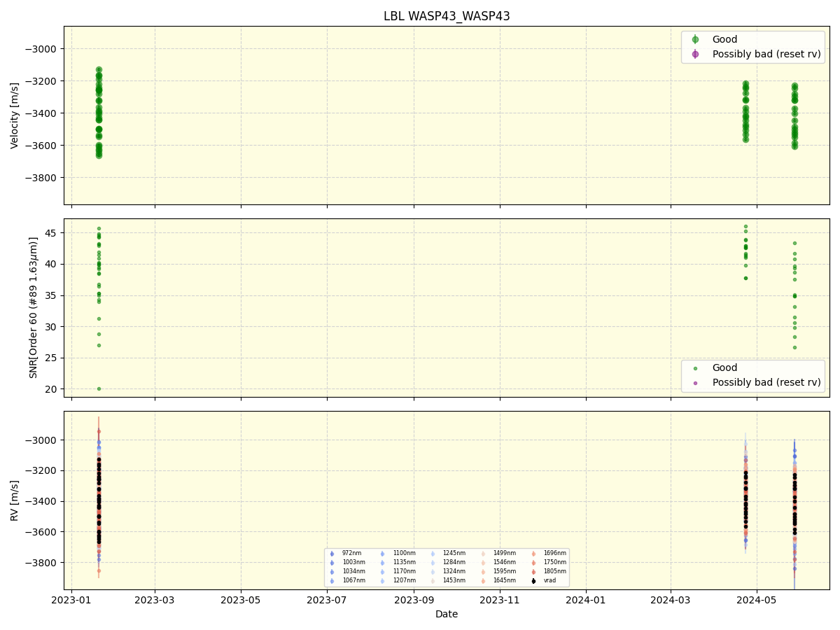The image size is (840, 630).
Task: Click the 2023-03 date tick label
Action: (155, 600)
